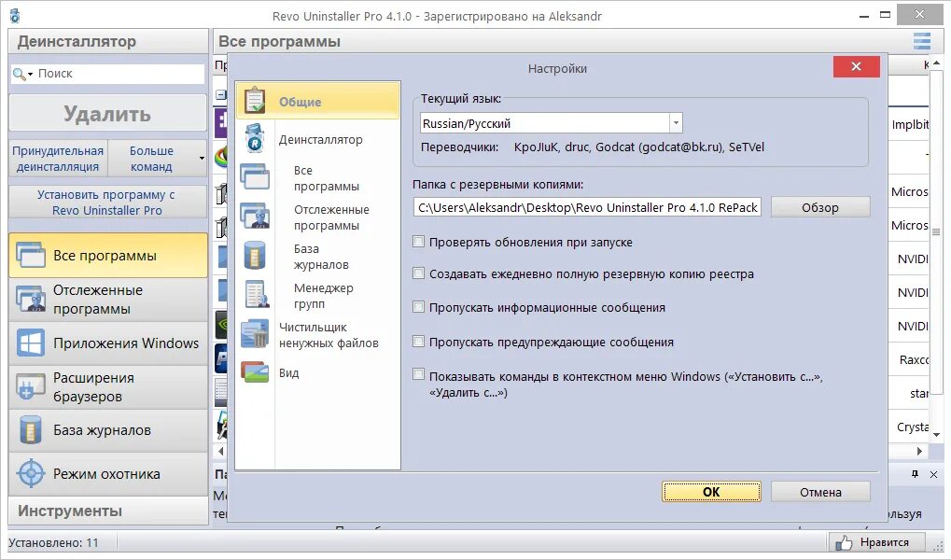Click the Revo Uninstaller app icon in title bar
951x560 pixels.
[15, 16]
